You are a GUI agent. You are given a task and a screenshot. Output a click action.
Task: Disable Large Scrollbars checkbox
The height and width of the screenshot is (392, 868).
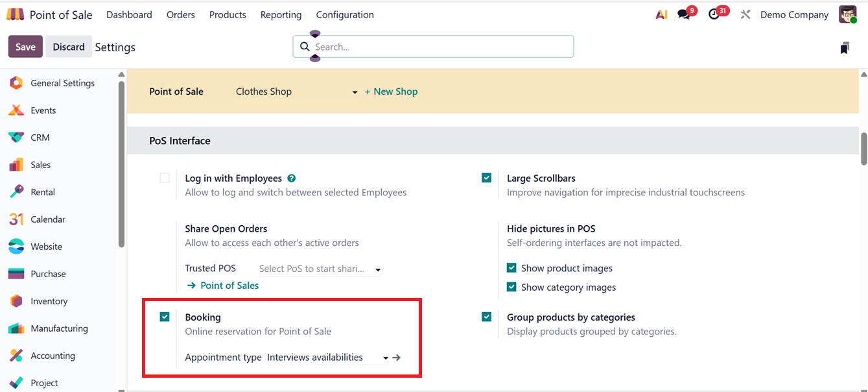point(487,178)
